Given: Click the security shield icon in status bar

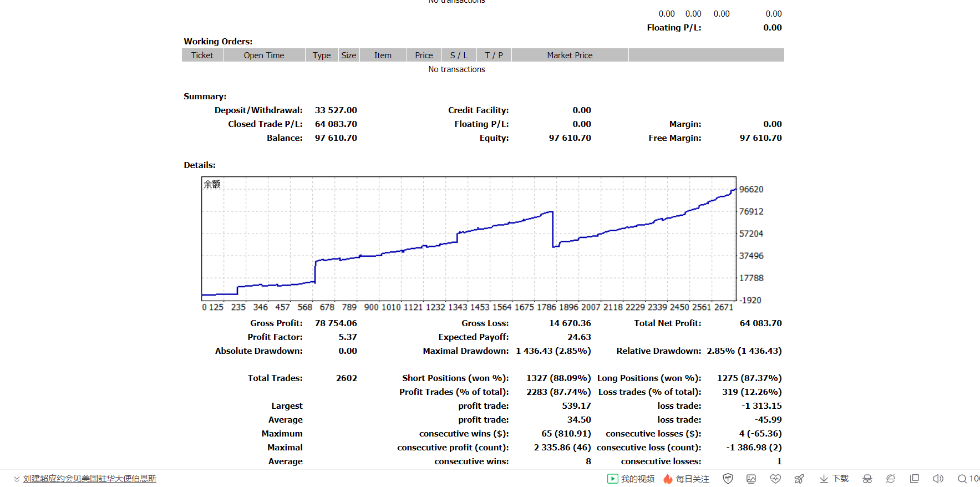Looking at the screenshot, I should [728, 479].
